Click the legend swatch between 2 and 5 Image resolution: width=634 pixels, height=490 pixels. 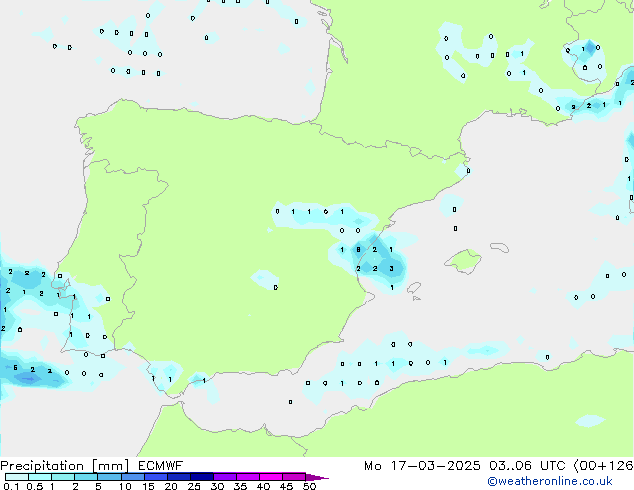tap(86, 477)
